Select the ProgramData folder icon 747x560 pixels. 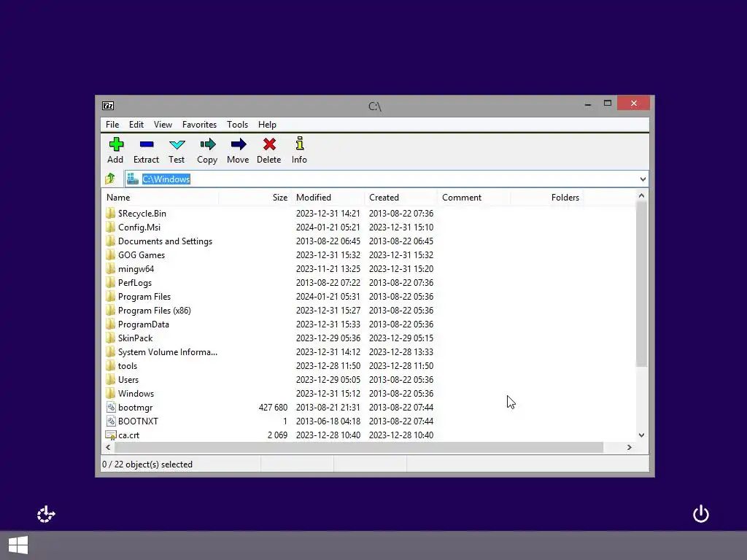pyautogui.click(x=111, y=324)
